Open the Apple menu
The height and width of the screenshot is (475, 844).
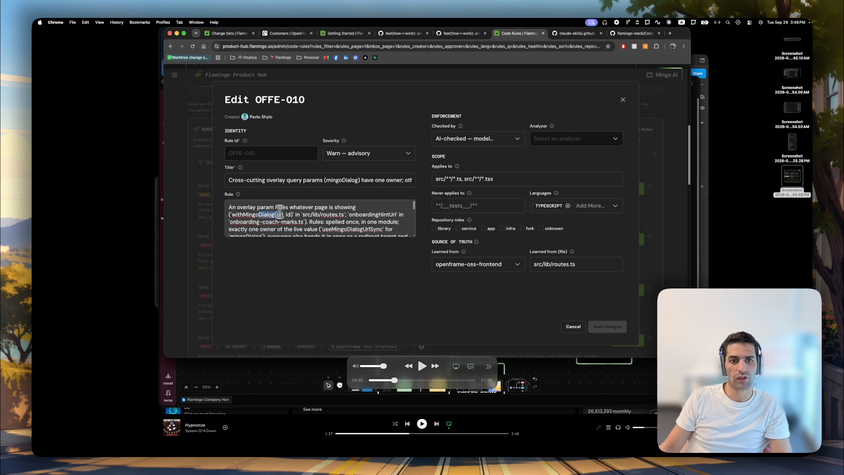pyautogui.click(x=40, y=23)
